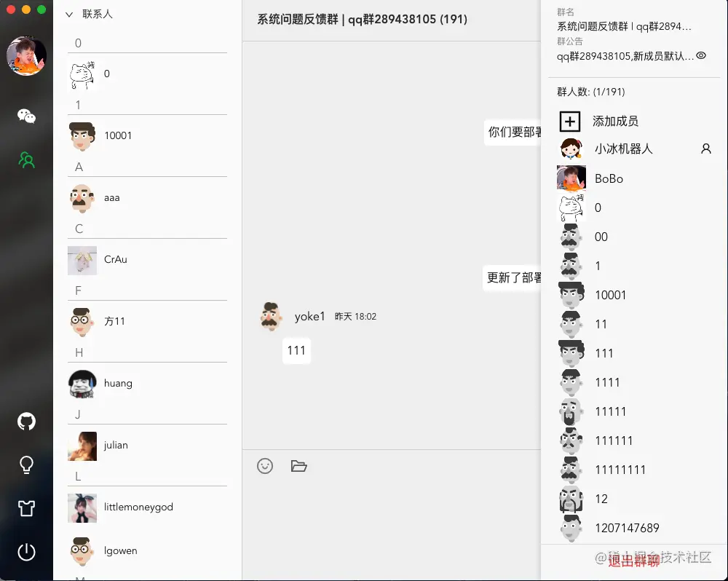Screen dimensions: 728x581
Task: Open contact CrAu in the list
Action: [147, 260]
